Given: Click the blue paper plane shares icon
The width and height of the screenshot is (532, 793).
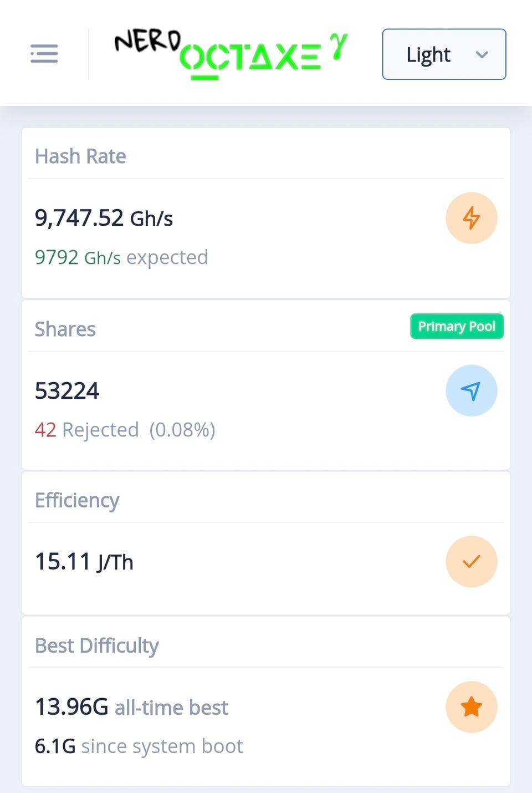Looking at the screenshot, I should point(471,390).
